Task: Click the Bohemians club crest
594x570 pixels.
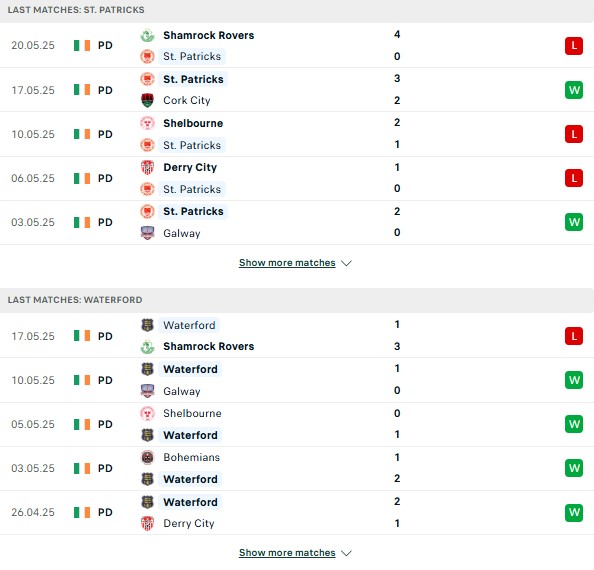Action: coord(147,458)
